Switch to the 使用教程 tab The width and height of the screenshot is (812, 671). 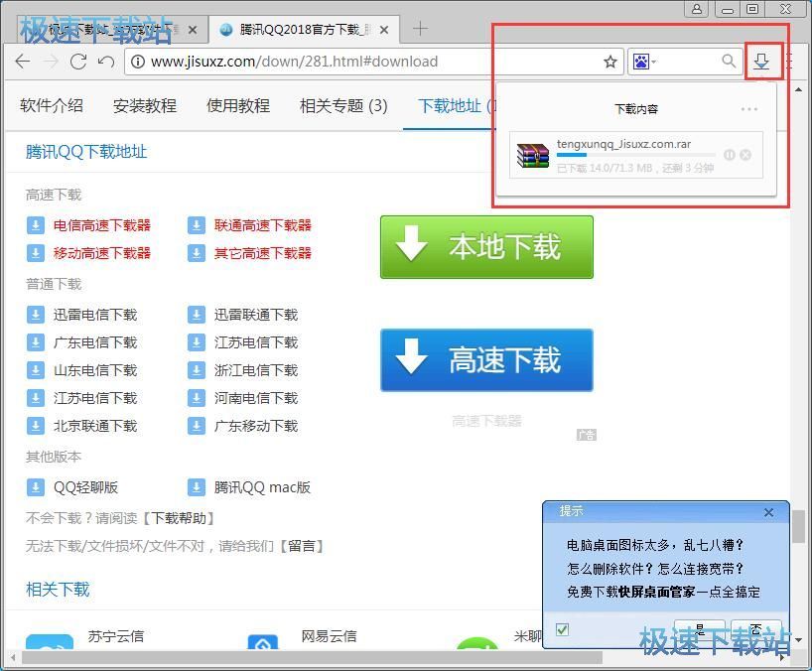click(x=237, y=105)
